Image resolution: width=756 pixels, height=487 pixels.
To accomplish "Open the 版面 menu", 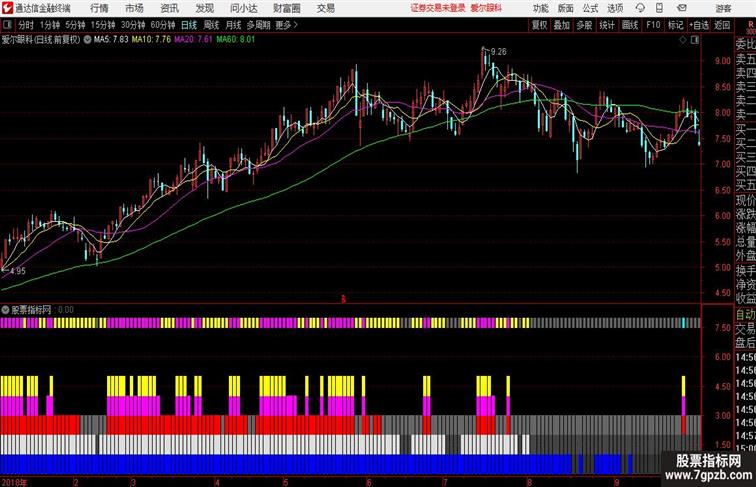I will click(x=566, y=8).
